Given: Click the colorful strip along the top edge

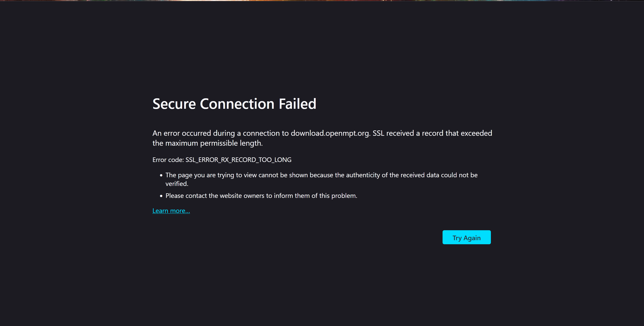Looking at the screenshot, I should 322,1.
